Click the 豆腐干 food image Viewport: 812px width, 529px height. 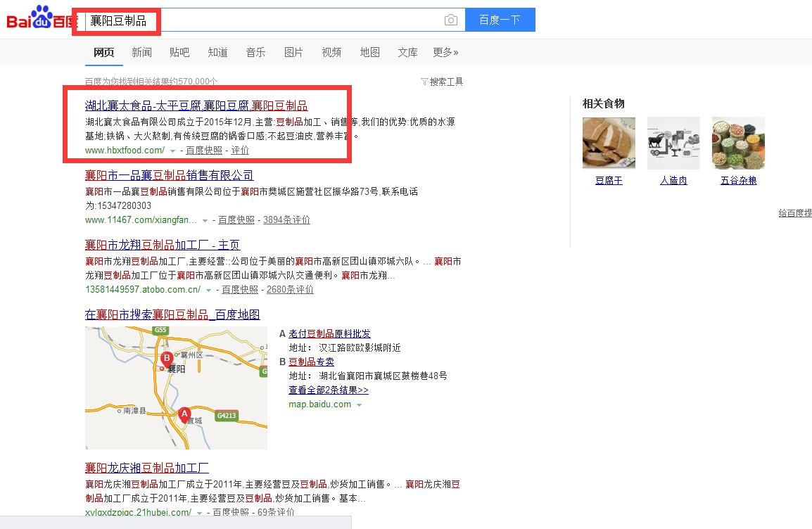click(x=609, y=143)
